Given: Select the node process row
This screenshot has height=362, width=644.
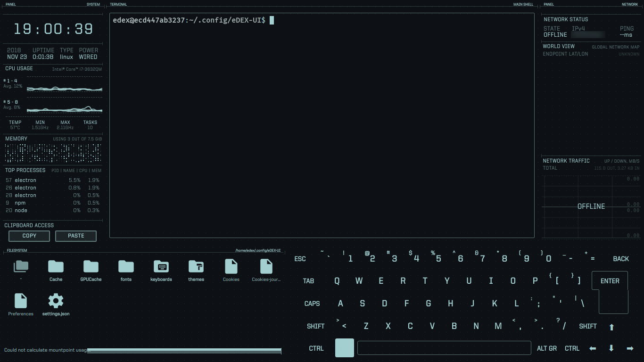Looking at the screenshot, I should [52, 210].
